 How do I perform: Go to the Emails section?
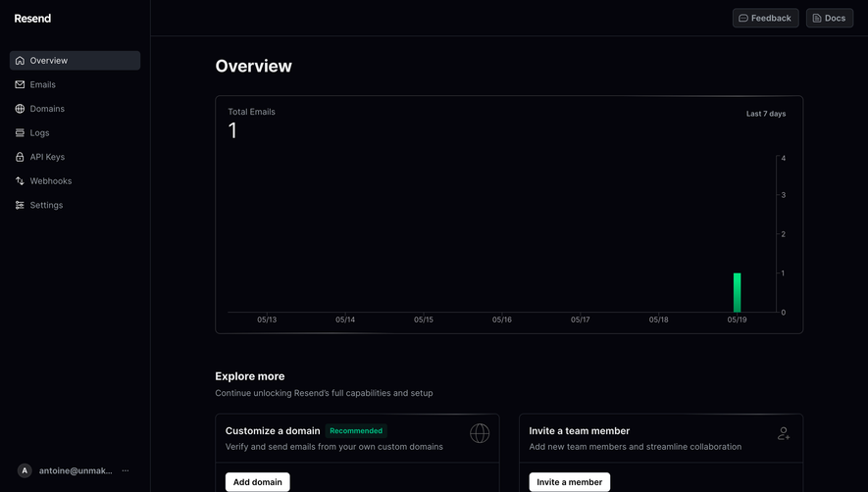[75, 84]
